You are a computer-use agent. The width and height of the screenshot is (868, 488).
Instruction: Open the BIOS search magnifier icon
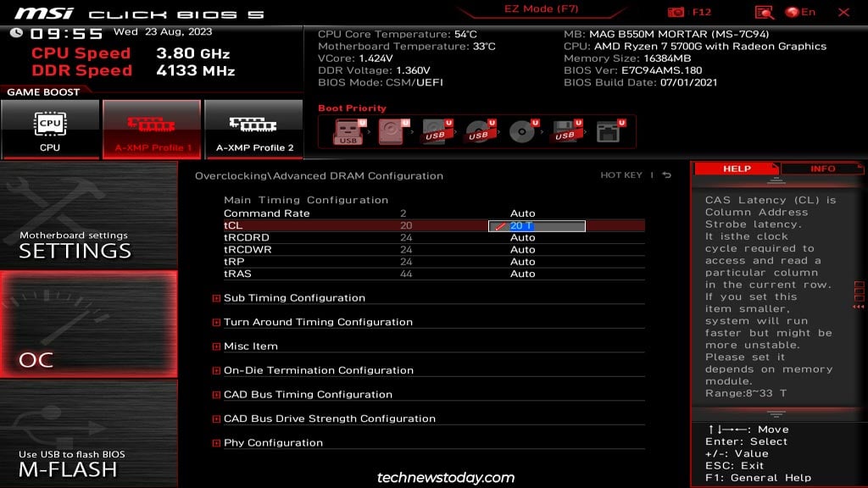764,12
